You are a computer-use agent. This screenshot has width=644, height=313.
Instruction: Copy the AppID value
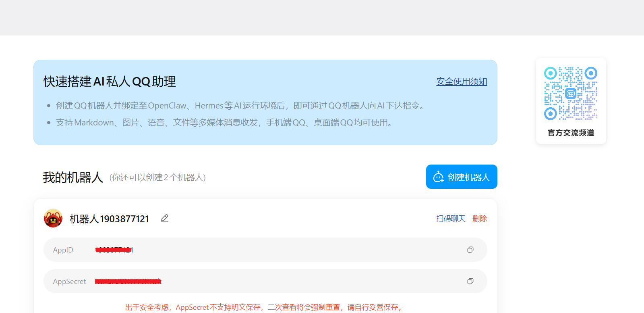pyautogui.click(x=470, y=250)
